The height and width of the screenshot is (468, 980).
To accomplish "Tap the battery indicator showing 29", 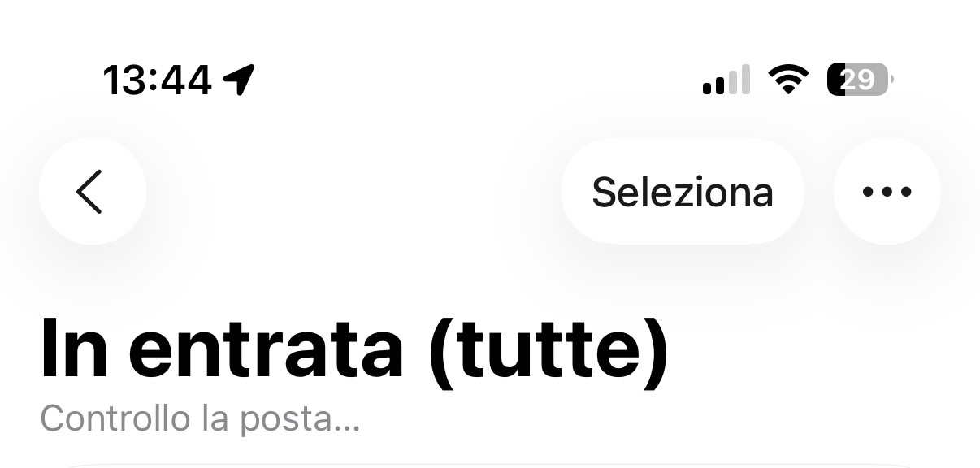I will [860, 80].
